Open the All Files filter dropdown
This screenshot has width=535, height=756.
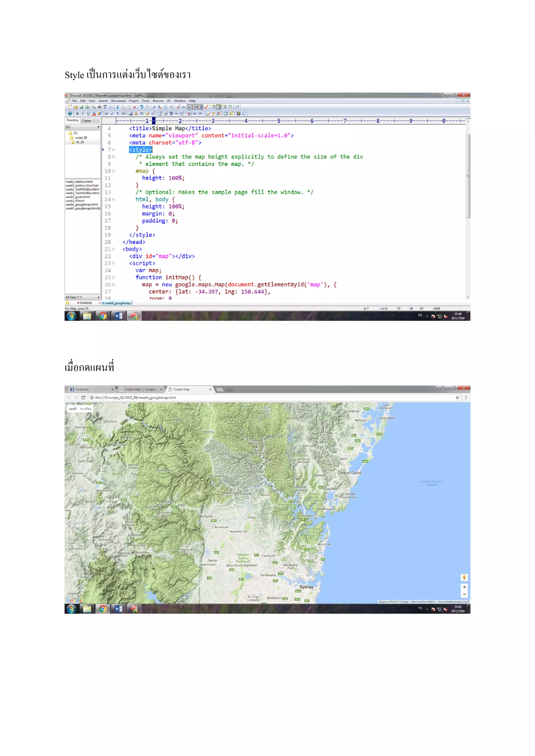tap(98, 297)
